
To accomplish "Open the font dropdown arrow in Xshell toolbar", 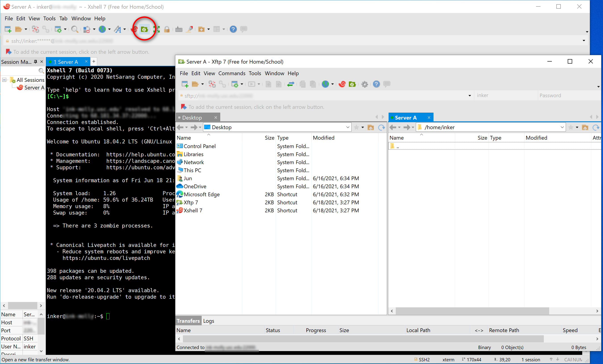I will point(125,30).
